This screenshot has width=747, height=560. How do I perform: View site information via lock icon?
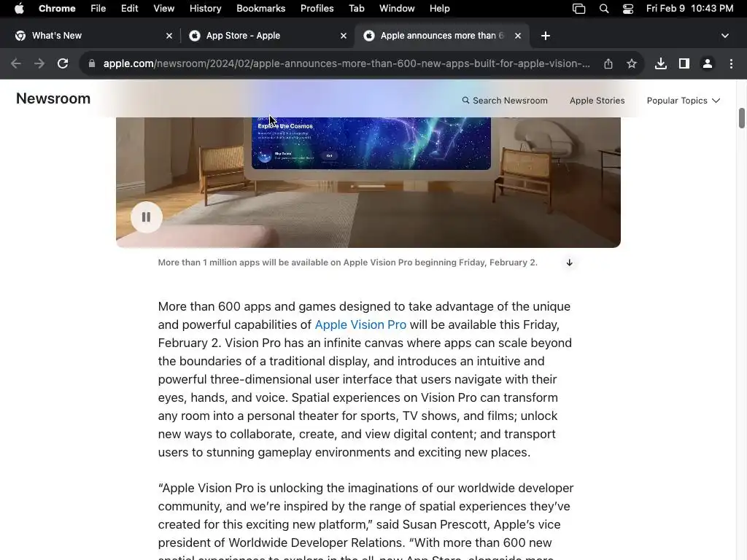(91, 63)
